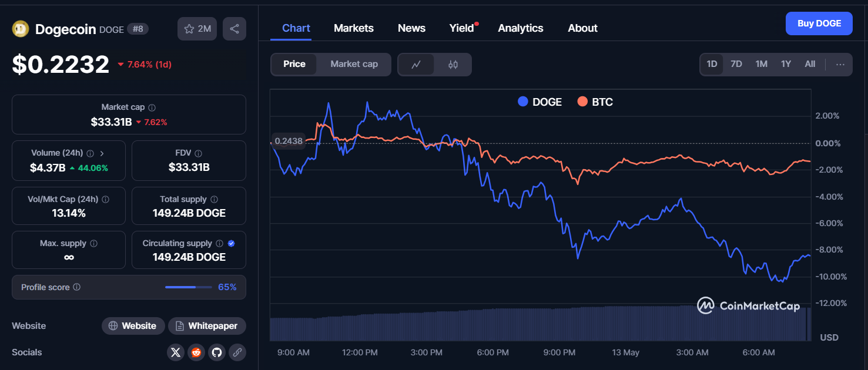The width and height of the screenshot is (868, 370).
Task: Click the Buy DOGE button
Action: click(x=819, y=23)
